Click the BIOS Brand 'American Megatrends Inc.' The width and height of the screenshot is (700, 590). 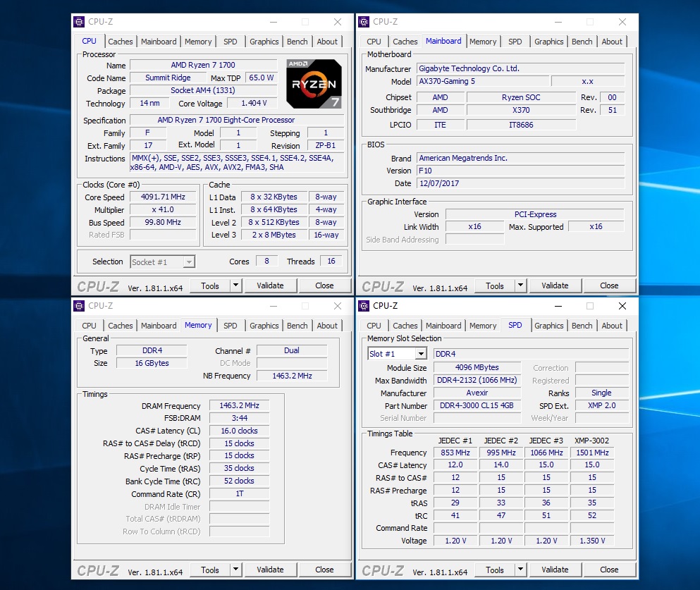point(520,158)
